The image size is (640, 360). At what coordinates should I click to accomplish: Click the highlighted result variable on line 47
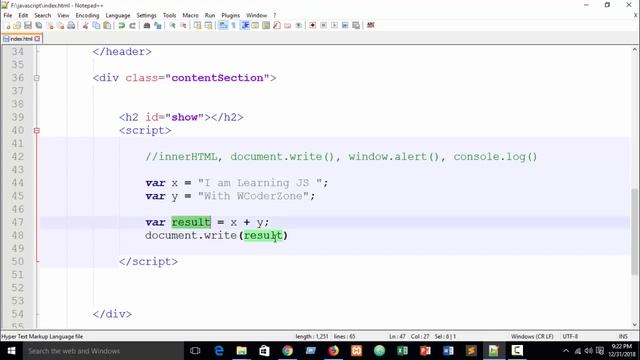pyautogui.click(x=191, y=222)
